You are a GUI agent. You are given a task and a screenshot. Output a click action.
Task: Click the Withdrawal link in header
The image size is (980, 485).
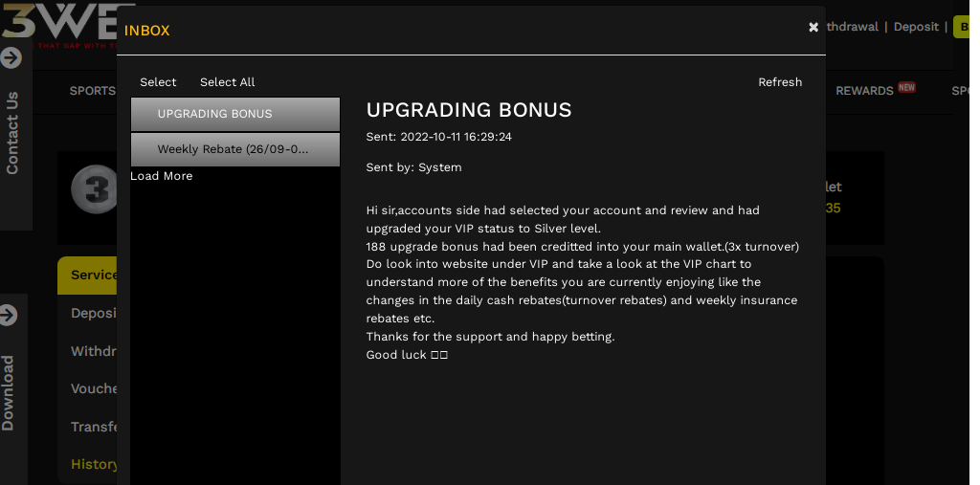[x=852, y=27]
